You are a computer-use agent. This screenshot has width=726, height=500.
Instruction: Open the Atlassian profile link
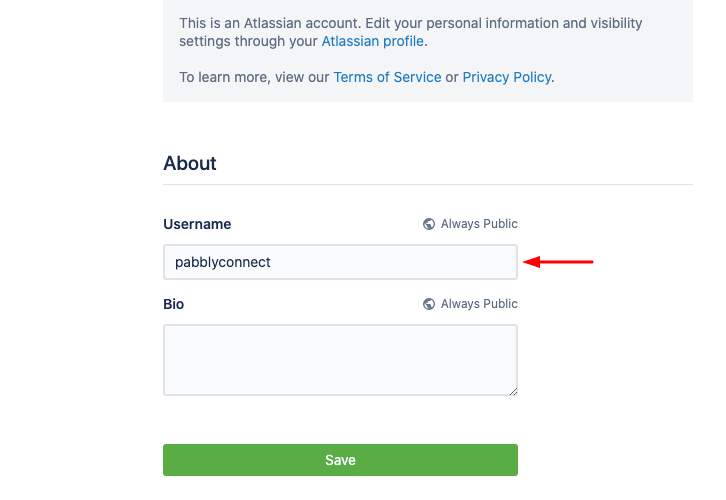point(373,41)
